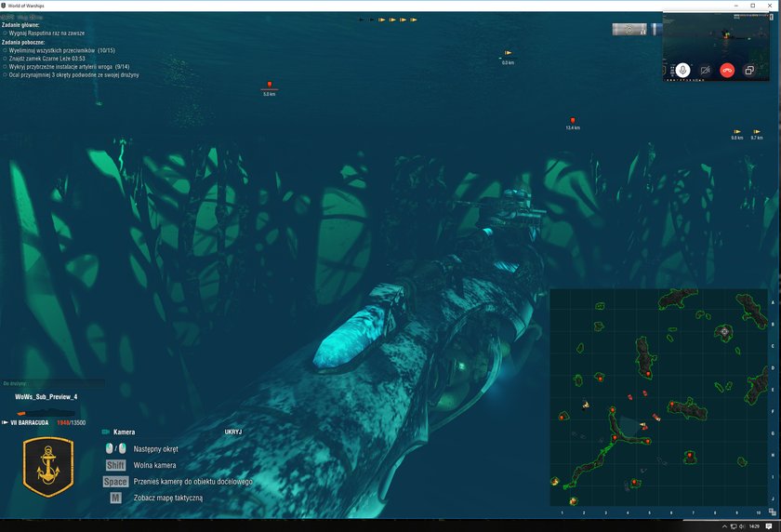Select the enemy marker at 5.0 km
The image size is (781, 532).
(x=270, y=85)
